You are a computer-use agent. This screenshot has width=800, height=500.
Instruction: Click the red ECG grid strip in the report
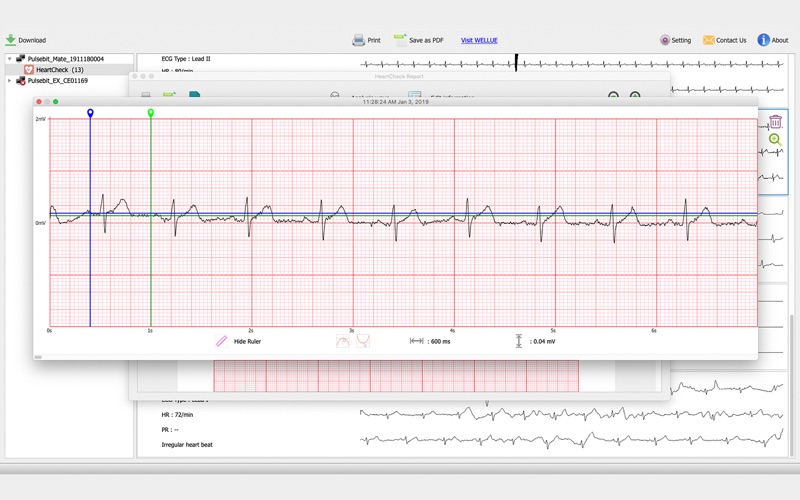[x=396, y=376]
